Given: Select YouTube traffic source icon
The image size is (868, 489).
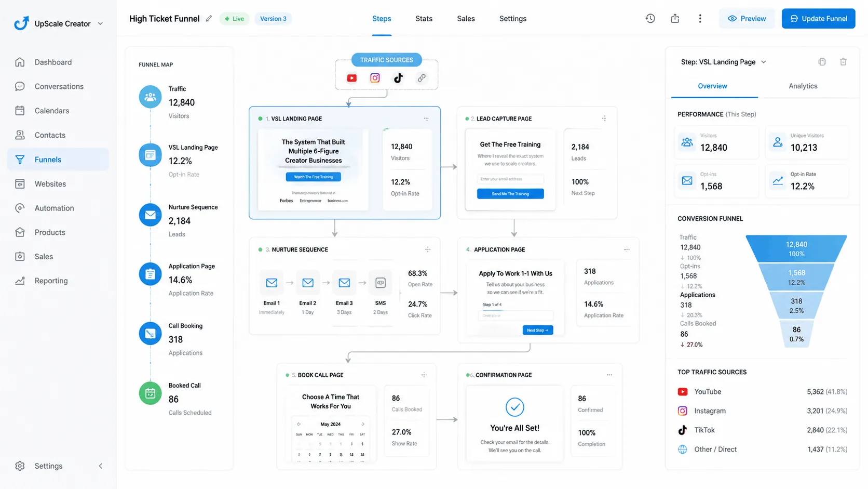Looking at the screenshot, I should pos(352,78).
